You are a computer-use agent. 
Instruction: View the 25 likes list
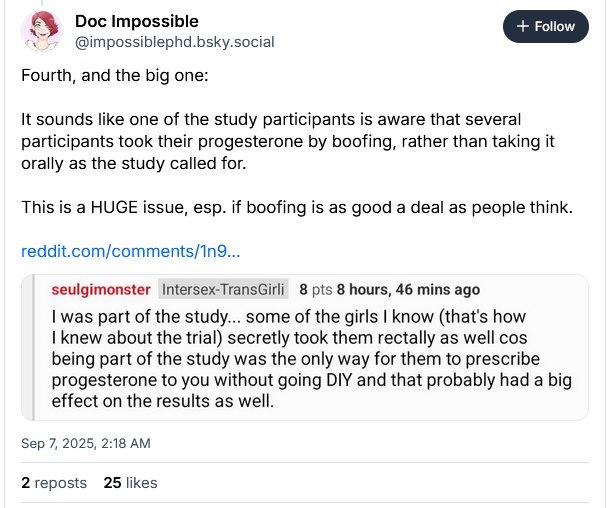130,483
